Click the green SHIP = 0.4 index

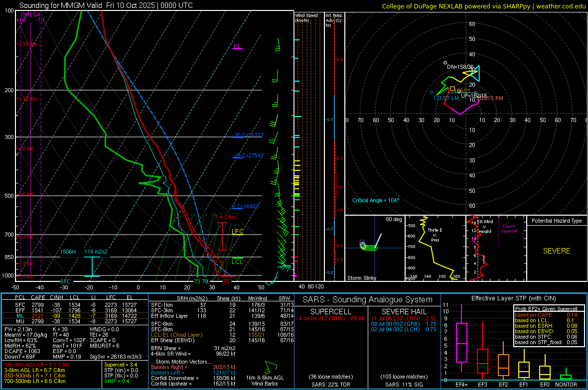(117, 381)
